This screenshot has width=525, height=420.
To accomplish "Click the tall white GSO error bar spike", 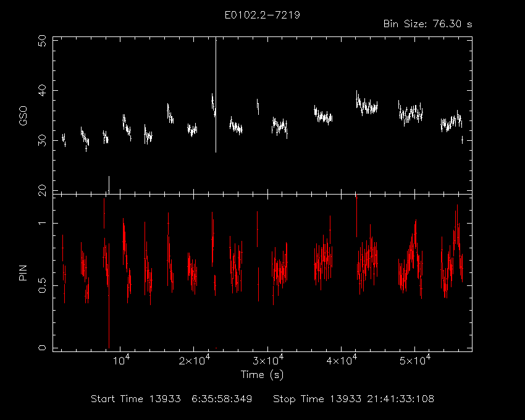I will [x=216, y=96].
